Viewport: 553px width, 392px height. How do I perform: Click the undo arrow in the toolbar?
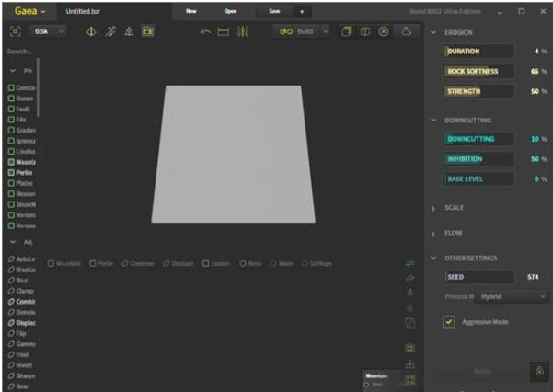206,31
